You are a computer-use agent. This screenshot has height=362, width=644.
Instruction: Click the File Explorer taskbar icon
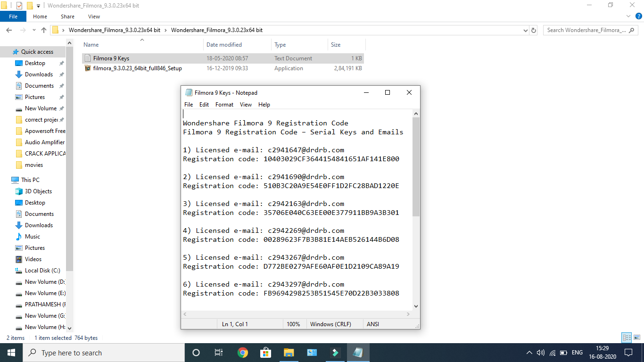[x=289, y=352]
